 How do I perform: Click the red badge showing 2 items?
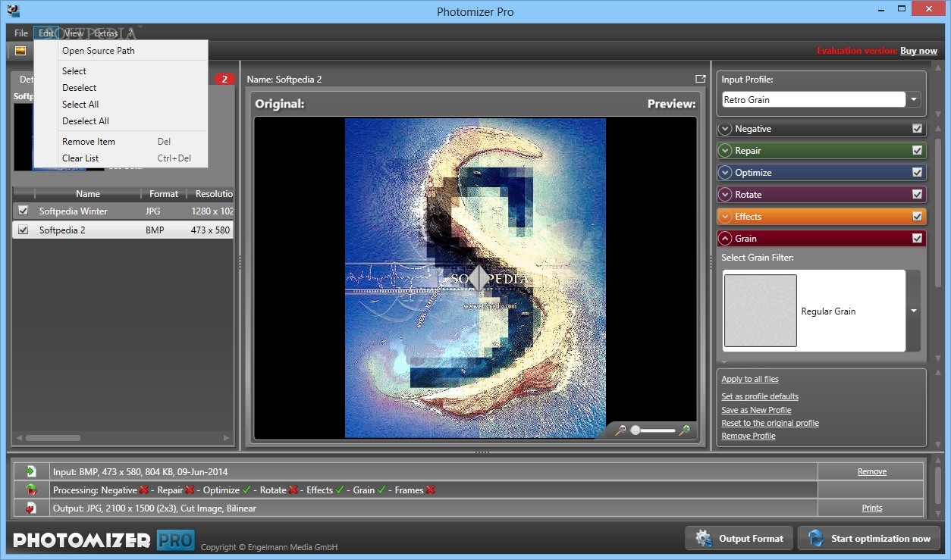click(x=224, y=79)
